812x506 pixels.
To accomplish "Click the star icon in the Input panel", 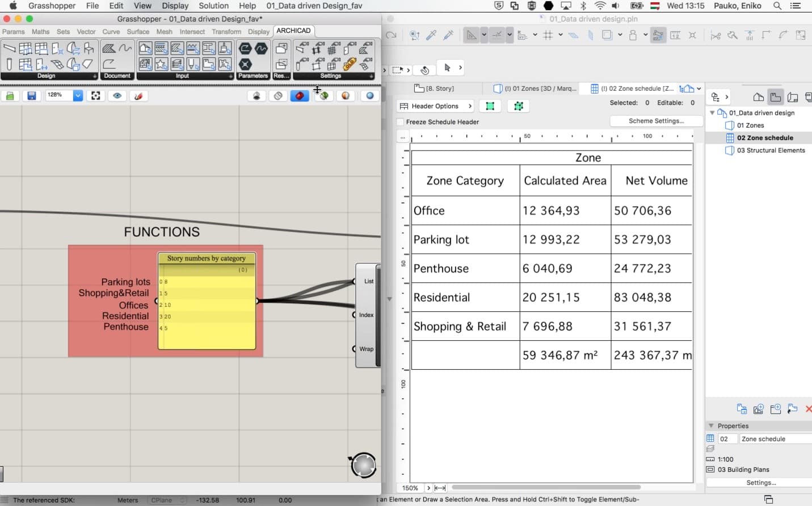I will 161,64.
